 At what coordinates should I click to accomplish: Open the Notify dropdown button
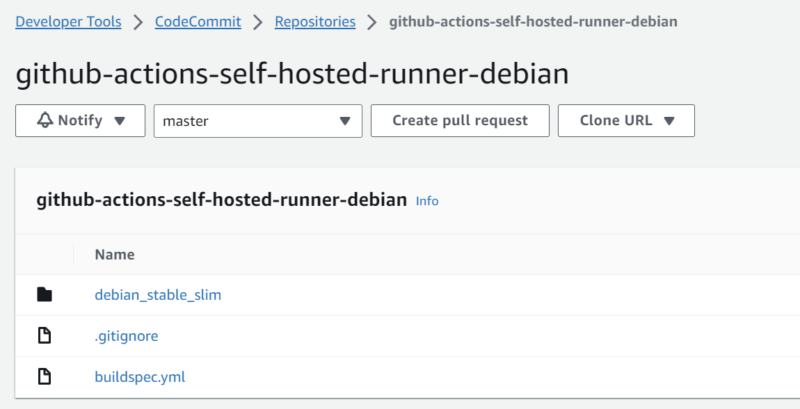pos(80,121)
